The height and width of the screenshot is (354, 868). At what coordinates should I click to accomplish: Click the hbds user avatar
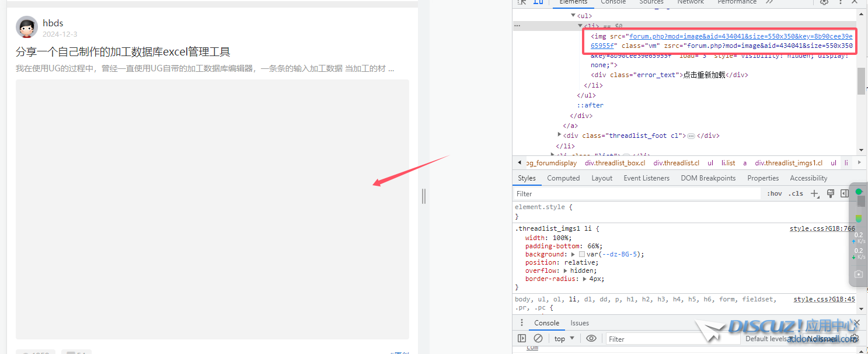tap(27, 27)
